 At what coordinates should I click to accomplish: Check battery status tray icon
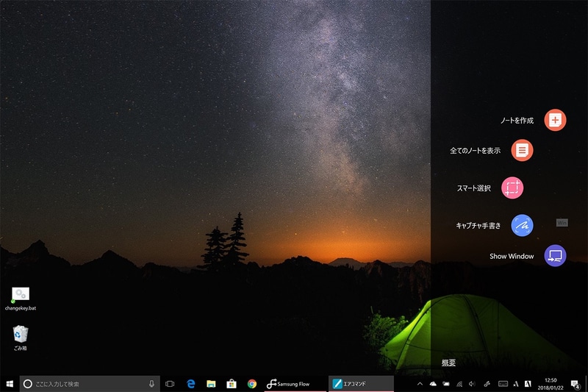coord(446,384)
